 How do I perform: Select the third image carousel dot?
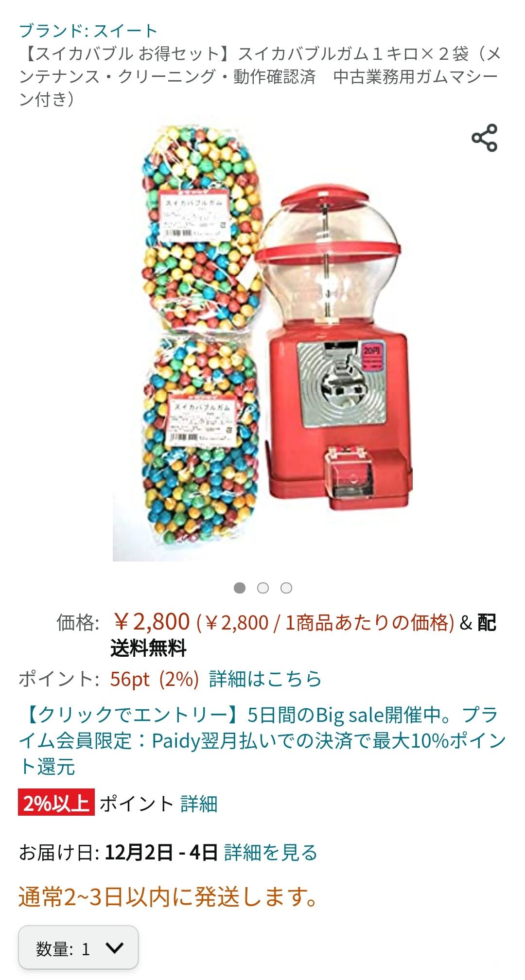pyautogui.click(x=286, y=588)
